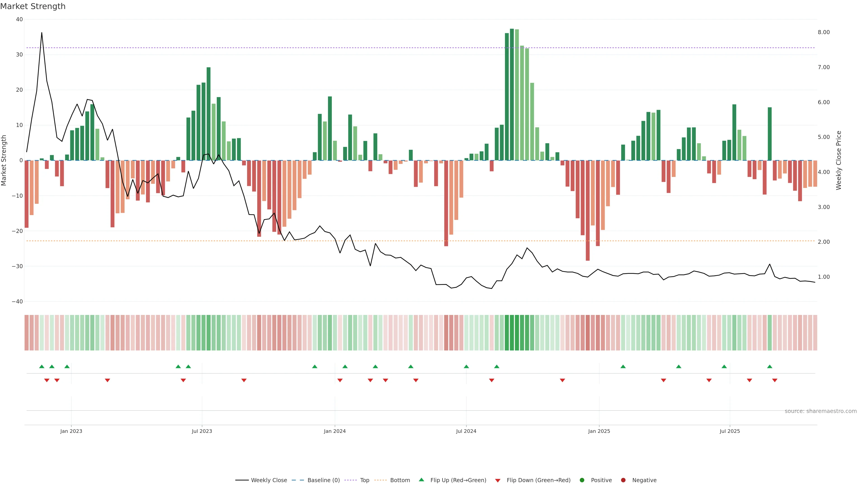The width and height of the screenshot is (868, 488).
Task: Click the purple dotted Top threshold line
Action: coord(337,48)
